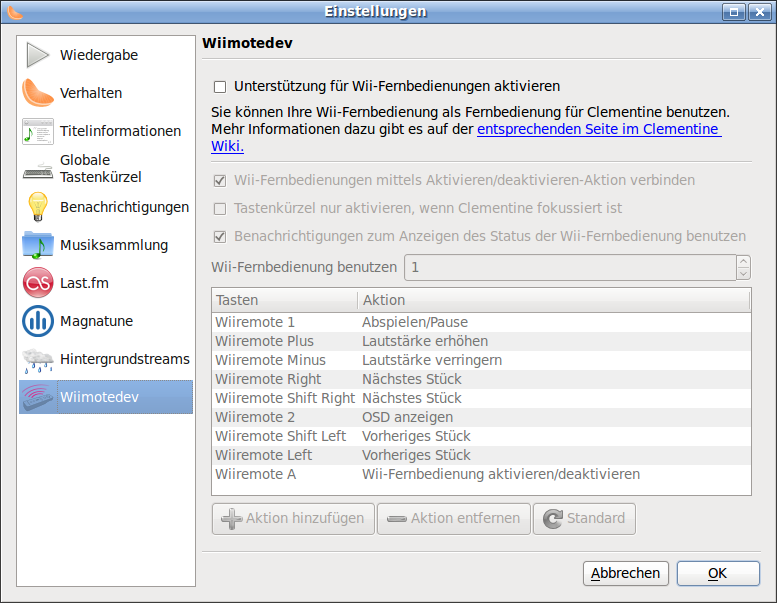Select the Wiiremote Left row
This screenshot has width=777, height=603.
point(481,455)
